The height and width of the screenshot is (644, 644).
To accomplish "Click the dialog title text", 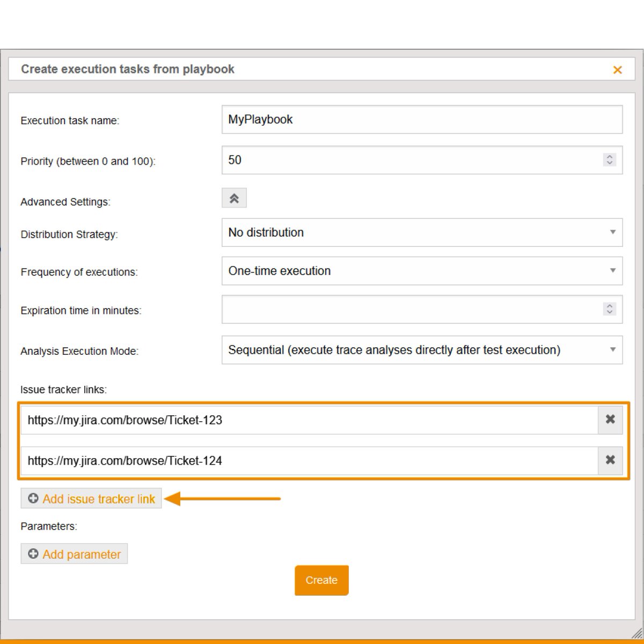I will click(128, 69).
